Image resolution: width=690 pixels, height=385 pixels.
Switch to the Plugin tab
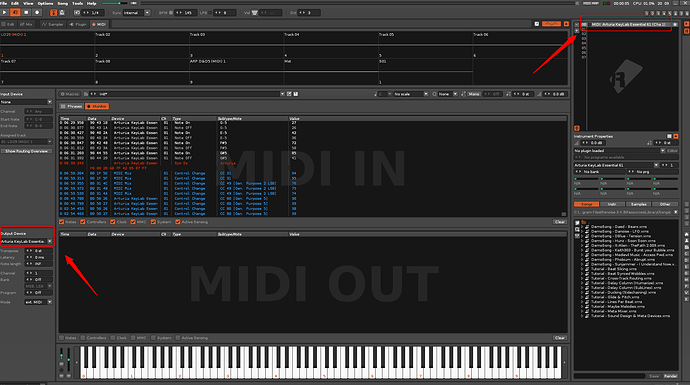click(78, 25)
